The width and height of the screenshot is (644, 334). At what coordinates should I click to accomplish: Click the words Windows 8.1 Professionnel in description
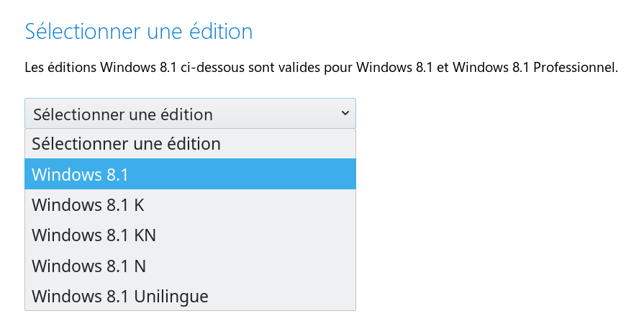[535, 67]
